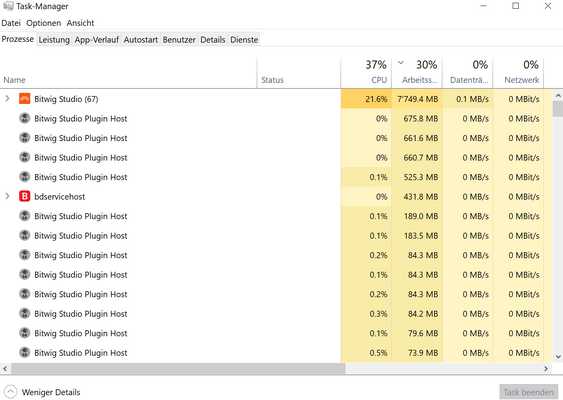Click the red bdservicehost icon
This screenshot has height=400, width=563.
(x=24, y=196)
